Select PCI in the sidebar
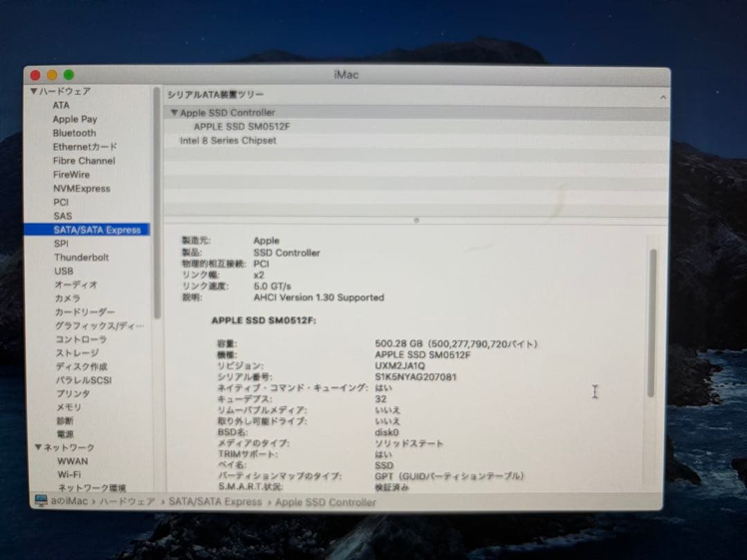 [61, 202]
